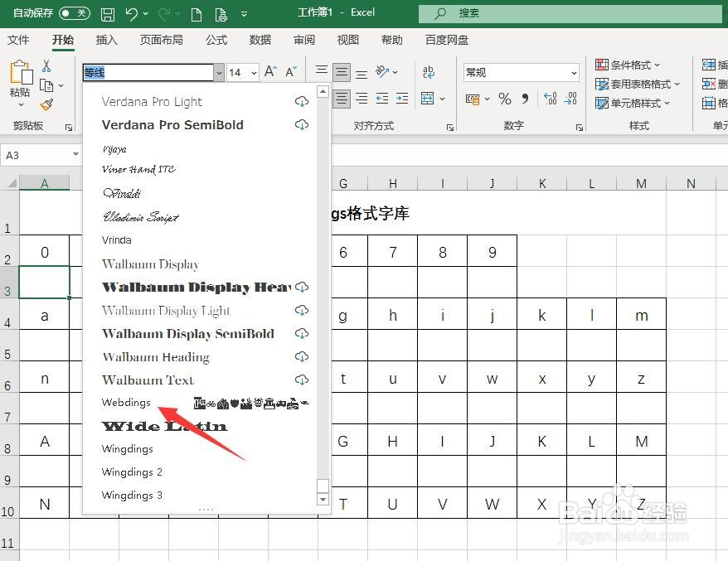Click Bottom Align icon
The height and width of the screenshot is (561, 728).
362,73
